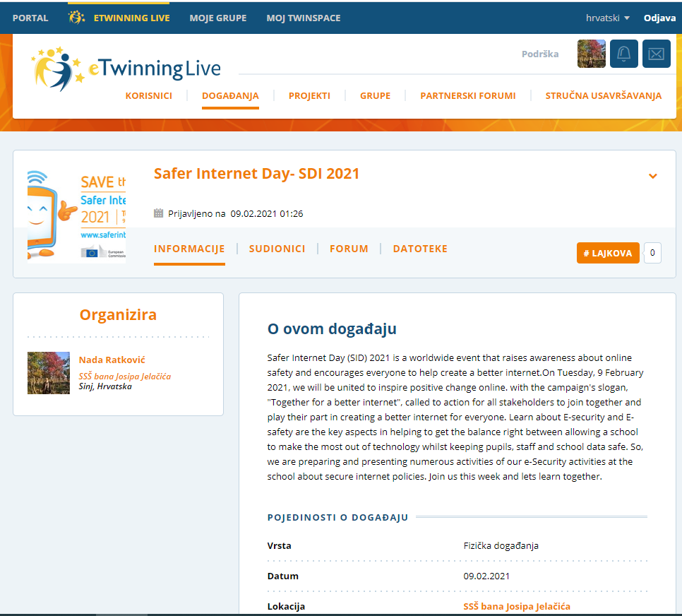Screen dimensions: 682x616
Task: Open the GRUPE section
Action: click(375, 96)
